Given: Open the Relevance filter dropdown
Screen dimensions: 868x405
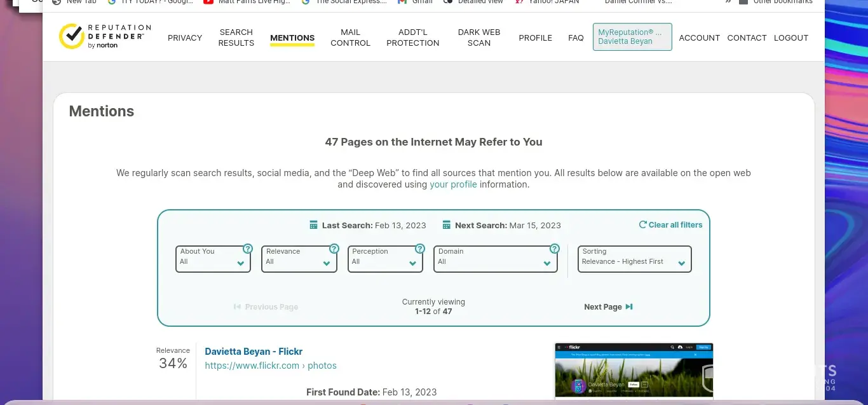Looking at the screenshot, I should (299, 259).
